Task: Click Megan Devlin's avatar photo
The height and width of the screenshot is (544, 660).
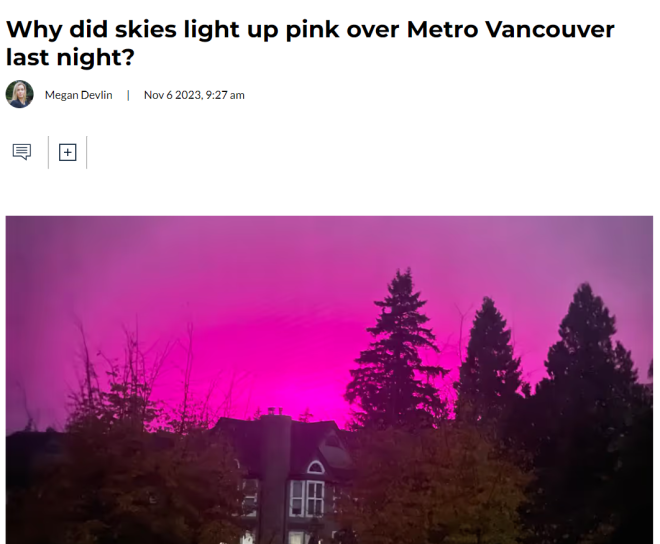Action: [x=20, y=95]
